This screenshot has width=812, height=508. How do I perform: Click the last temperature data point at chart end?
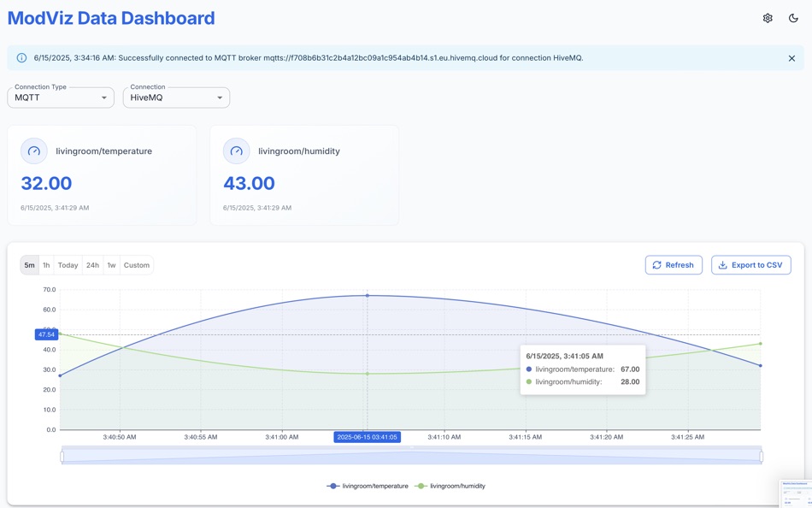point(760,365)
